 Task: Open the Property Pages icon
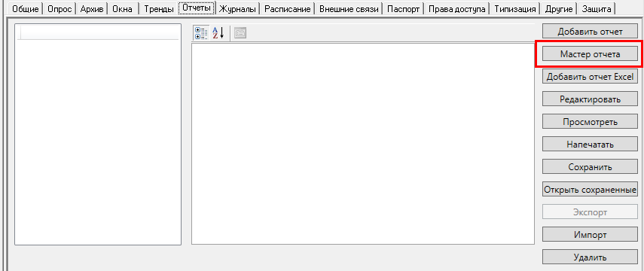(x=240, y=33)
